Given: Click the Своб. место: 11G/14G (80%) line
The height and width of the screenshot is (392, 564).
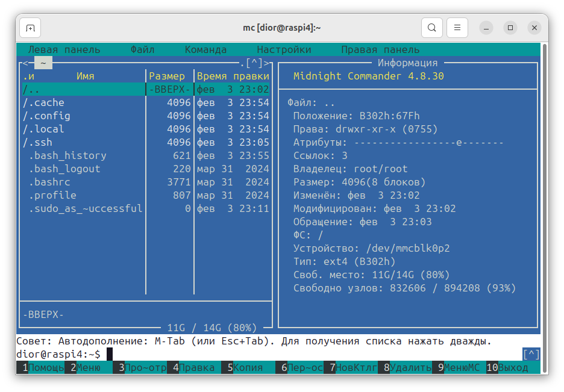Looking at the screenshot, I should [371, 275].
